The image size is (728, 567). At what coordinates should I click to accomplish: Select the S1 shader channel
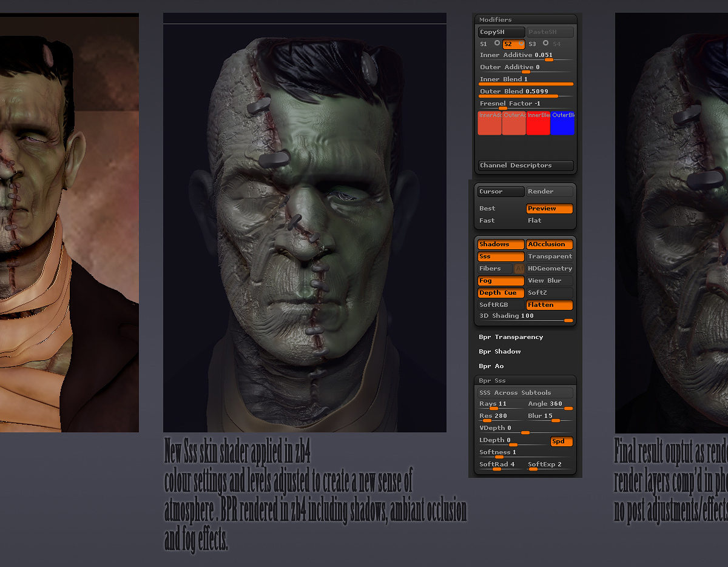pyautogui.click(x=489, y=44)
